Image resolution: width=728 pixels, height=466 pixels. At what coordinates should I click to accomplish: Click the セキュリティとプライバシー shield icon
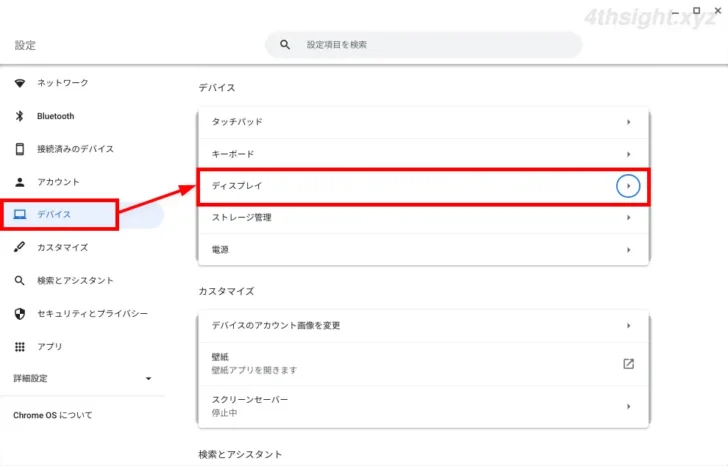pos(20,314)
